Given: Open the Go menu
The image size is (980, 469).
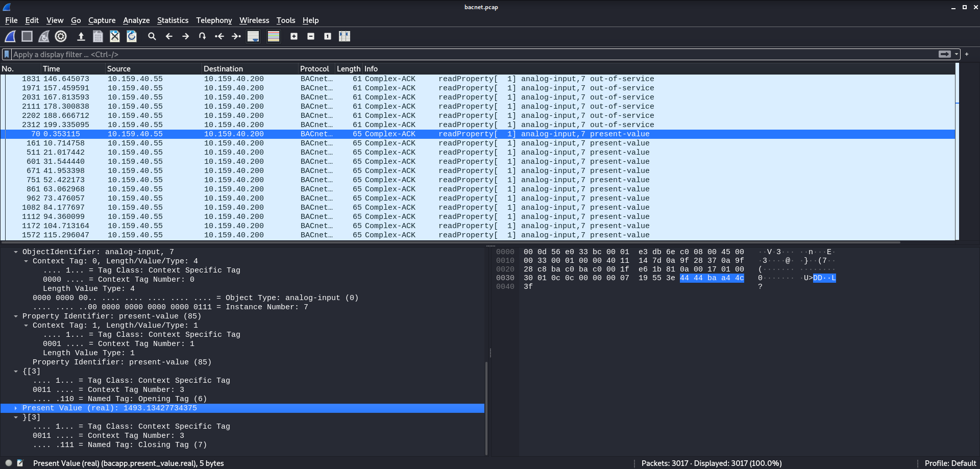Looking at the screenshot, I should [x=76, y=20].
